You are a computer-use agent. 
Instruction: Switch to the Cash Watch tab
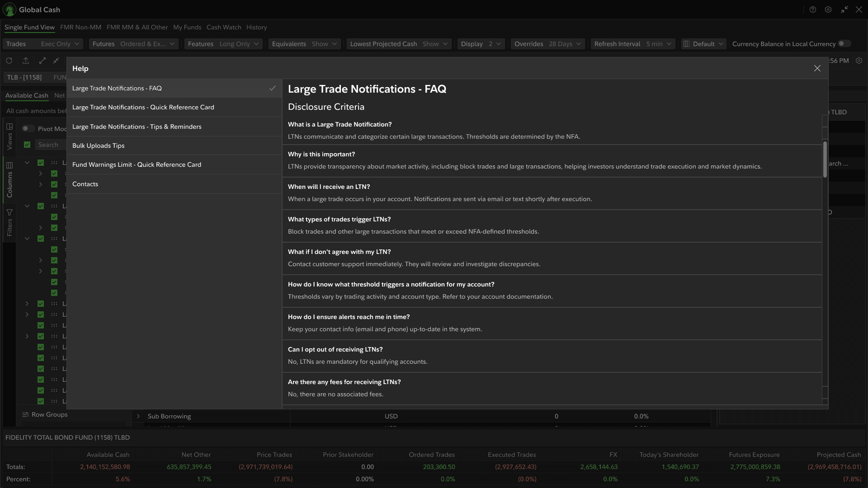tap(224, 27)
